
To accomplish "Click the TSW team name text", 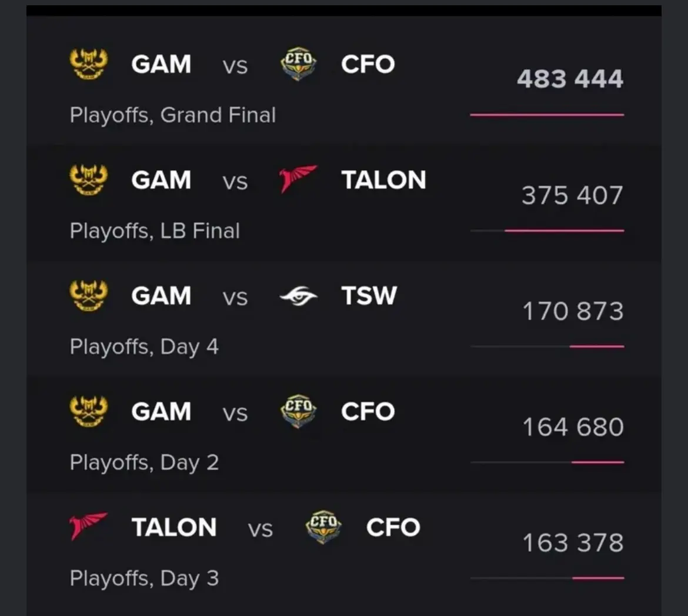I will click(x=369, y=295).
